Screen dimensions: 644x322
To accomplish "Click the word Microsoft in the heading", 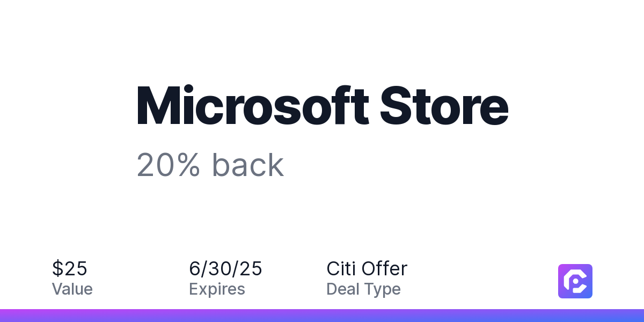I will (253, 105).
